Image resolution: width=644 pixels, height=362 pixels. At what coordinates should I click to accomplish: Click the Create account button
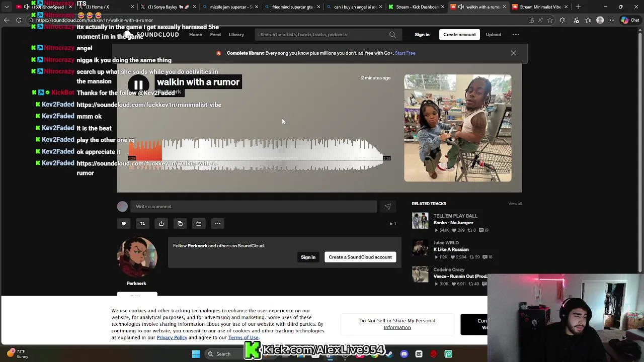coord(459,35)
